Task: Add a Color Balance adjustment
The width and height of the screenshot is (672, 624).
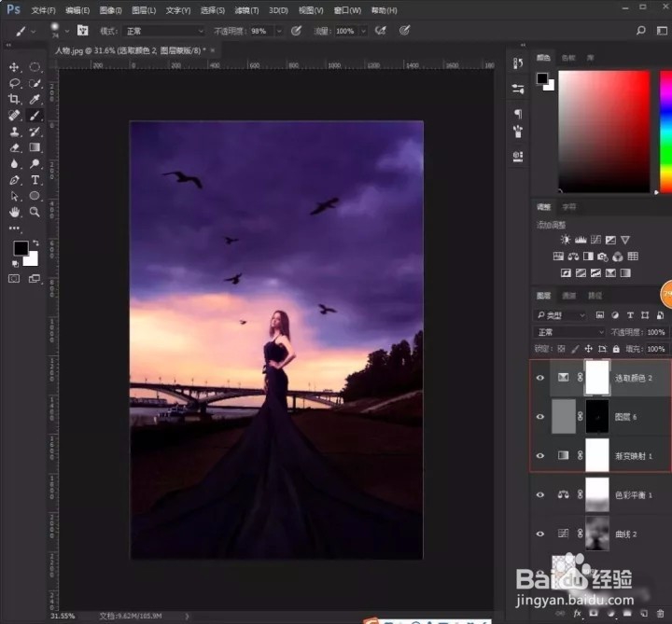Action: [x=573, y=257]
